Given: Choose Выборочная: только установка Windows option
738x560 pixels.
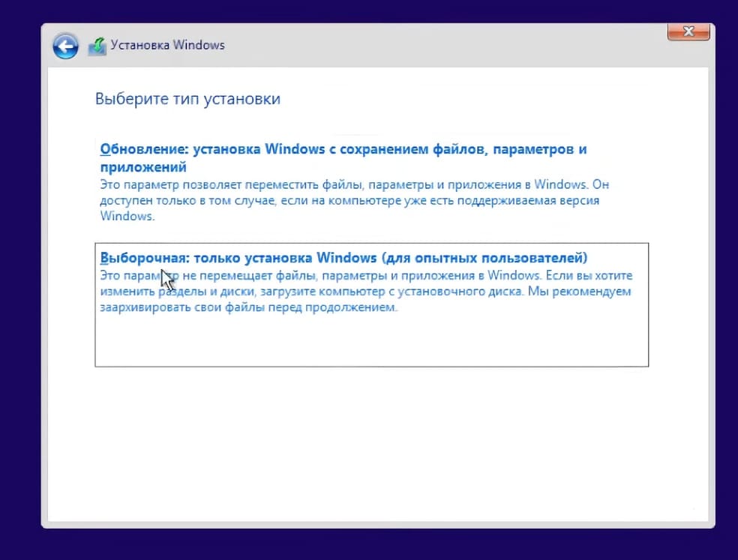Looking at the screenshot, I should (372, 304).
